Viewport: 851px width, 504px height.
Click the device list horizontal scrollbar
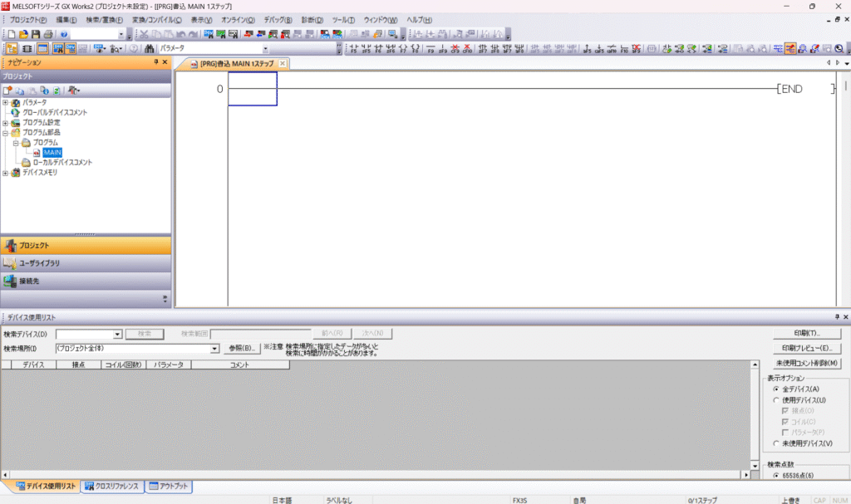tap(374, 475)
